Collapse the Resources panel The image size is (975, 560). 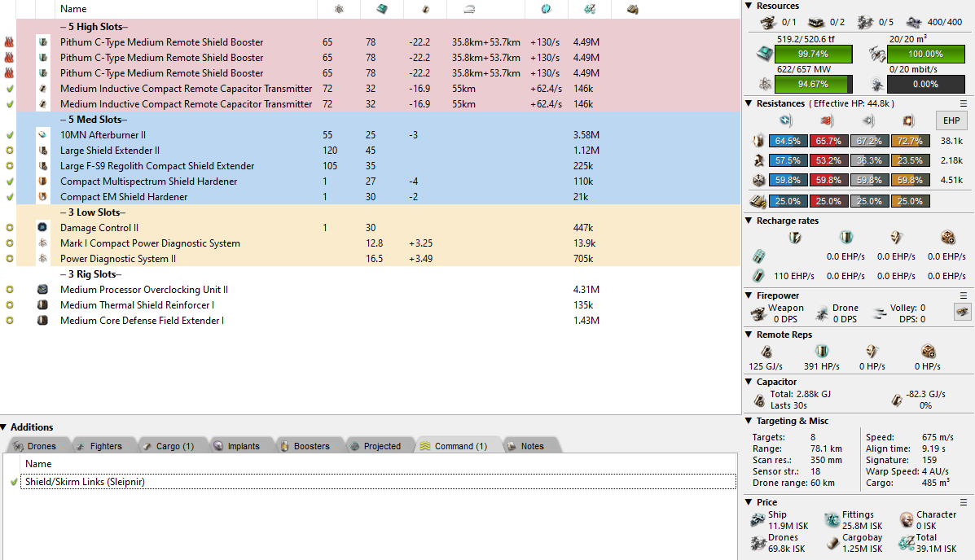(x=749, y=6)
